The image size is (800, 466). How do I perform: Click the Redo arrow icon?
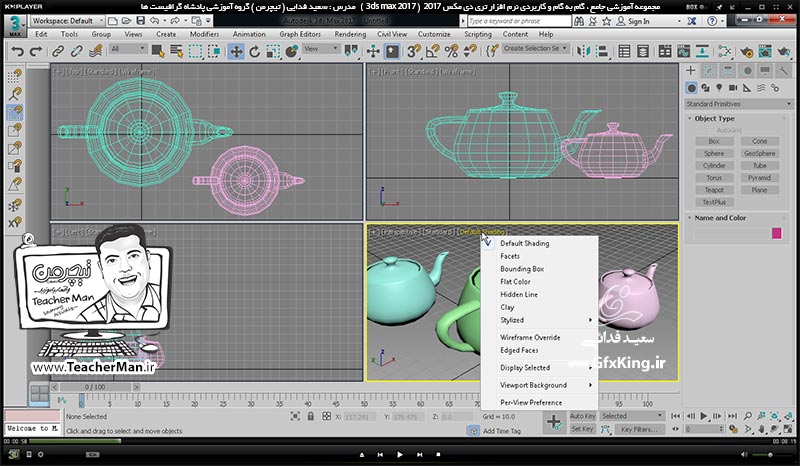pyautogui.click(x=36, y=52)
